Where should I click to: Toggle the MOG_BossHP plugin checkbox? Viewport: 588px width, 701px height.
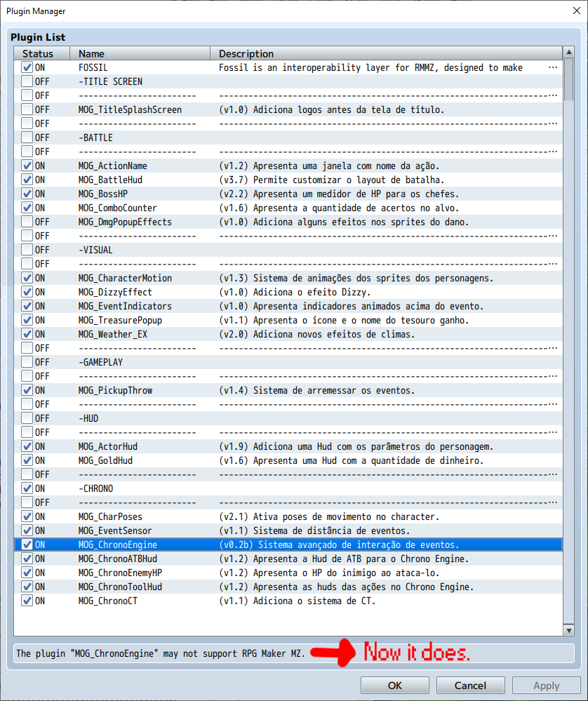pyautogui.click(x=27, y=194)
